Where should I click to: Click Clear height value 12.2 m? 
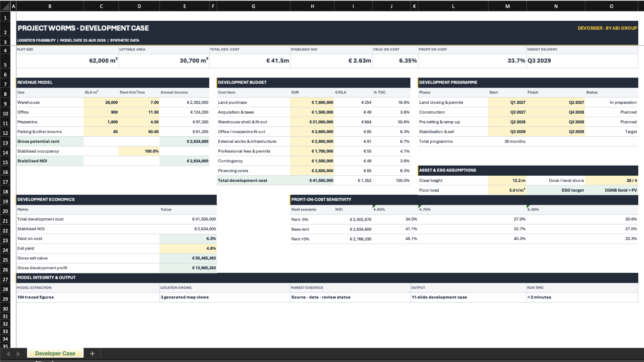[507, 180]
